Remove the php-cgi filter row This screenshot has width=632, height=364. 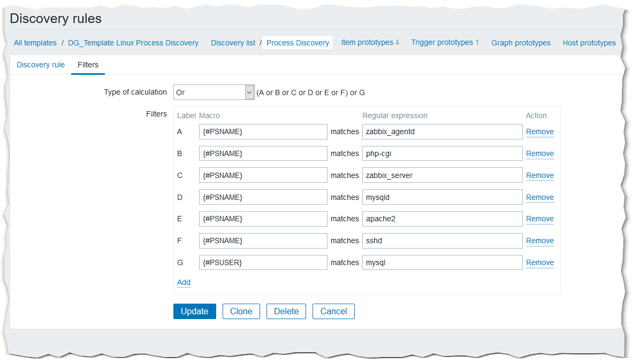(x=539, y=153)
